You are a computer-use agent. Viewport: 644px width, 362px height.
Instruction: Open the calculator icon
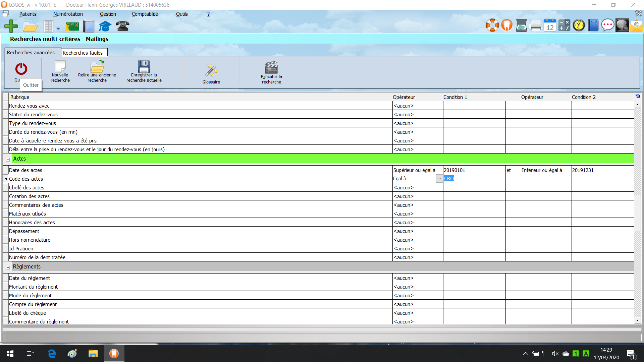click(564, 25)
